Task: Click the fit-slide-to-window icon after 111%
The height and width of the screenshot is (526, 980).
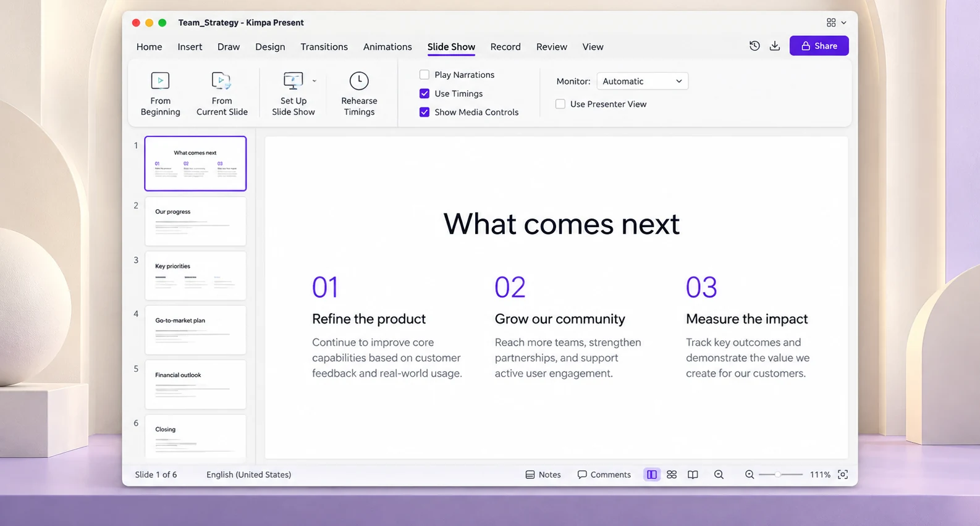Action: point(843,474)
